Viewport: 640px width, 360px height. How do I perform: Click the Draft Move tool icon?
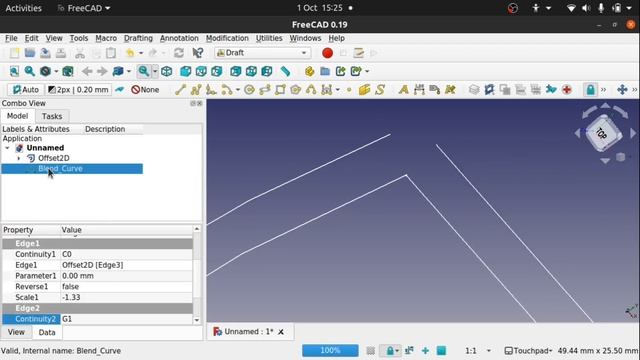(622, 90)
